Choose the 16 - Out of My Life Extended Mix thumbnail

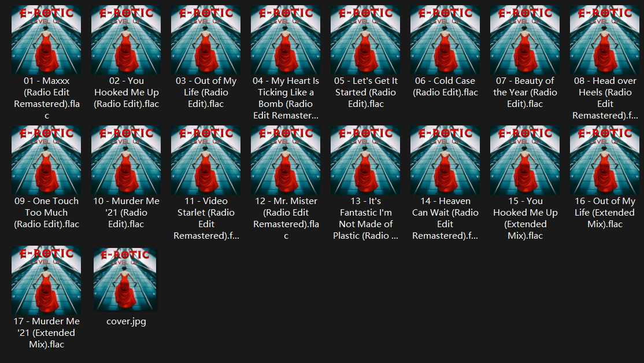point(604,160)
